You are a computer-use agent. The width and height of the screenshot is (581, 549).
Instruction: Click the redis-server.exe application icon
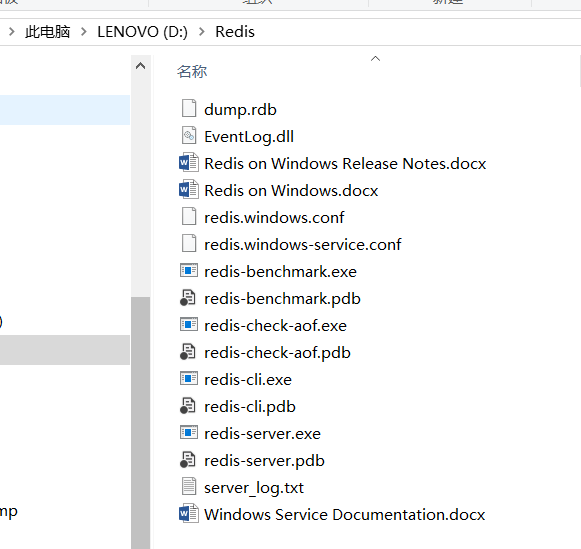189,433
